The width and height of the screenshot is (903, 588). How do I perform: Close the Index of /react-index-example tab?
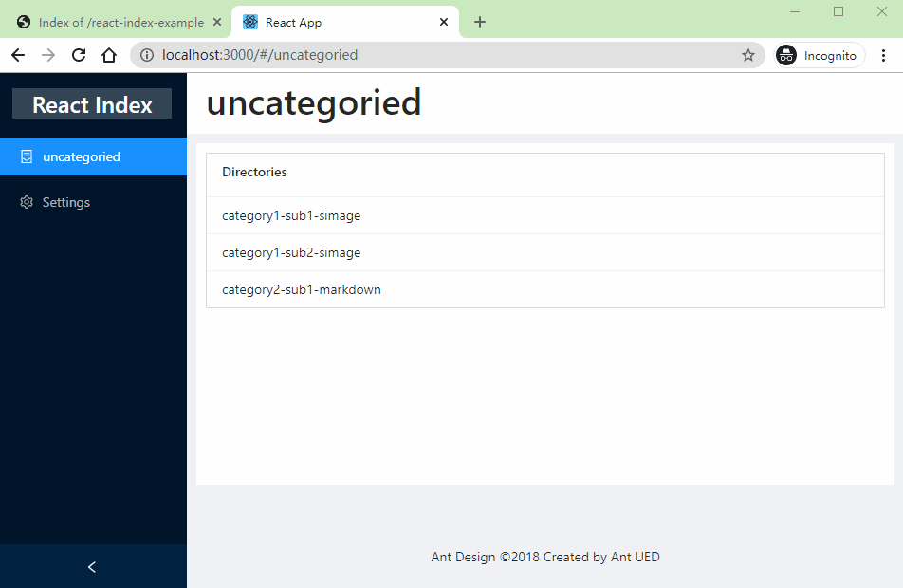tap(217, 22)
